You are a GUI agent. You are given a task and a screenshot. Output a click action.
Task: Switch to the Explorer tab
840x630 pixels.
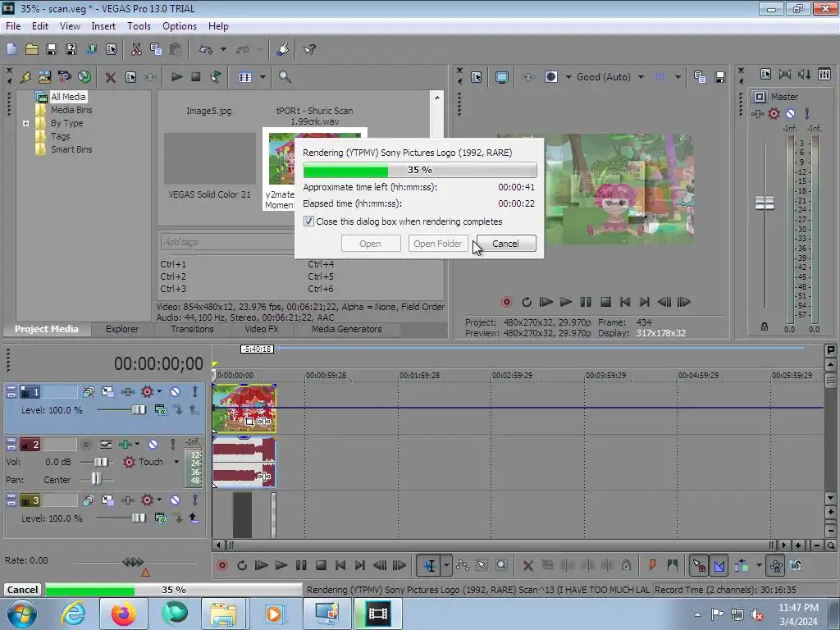tap(122, 329)
